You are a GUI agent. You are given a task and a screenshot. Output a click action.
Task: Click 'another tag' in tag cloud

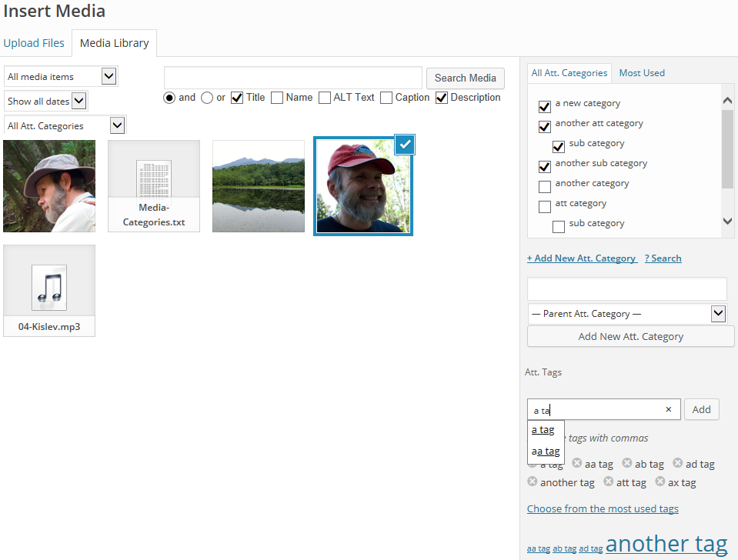pos(666,544)
